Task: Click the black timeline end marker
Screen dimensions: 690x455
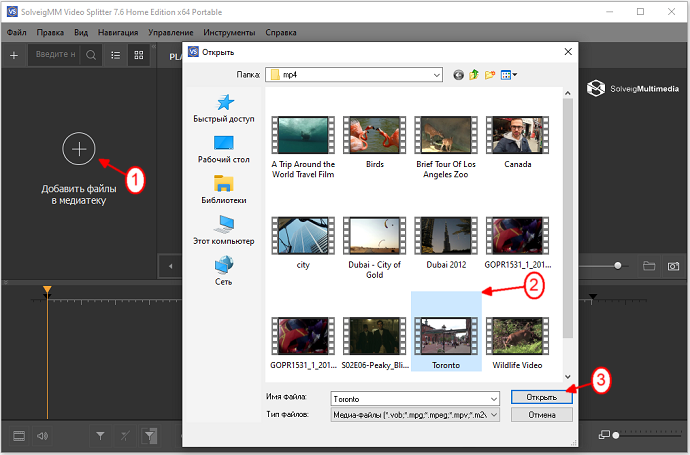Action: point(593,297)
